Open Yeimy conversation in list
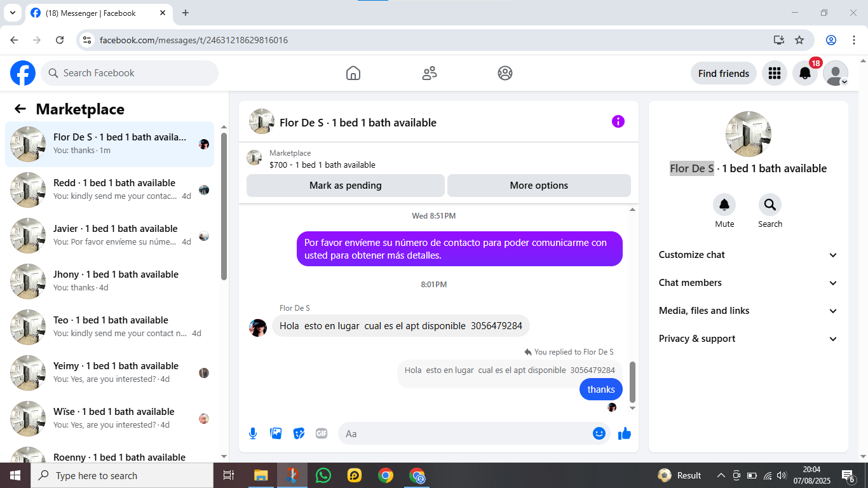 click(110, 373)
